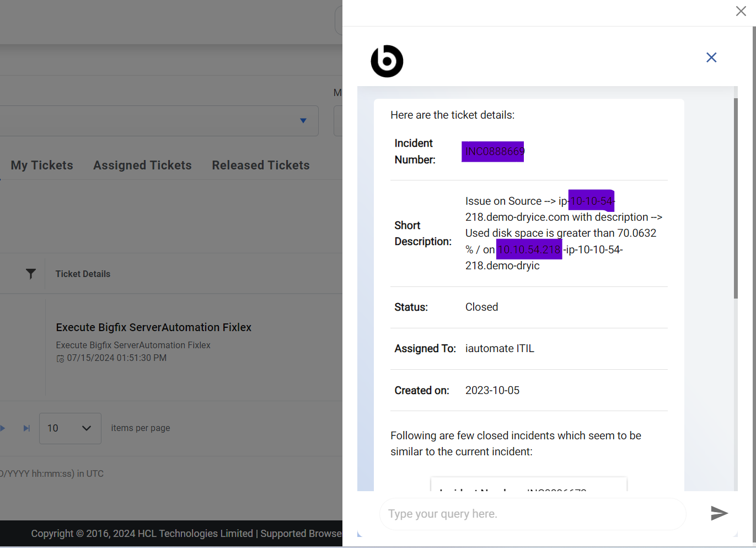756x548 pixels.
Task: Click the Ticket Details column header
Action: [83, 274]
